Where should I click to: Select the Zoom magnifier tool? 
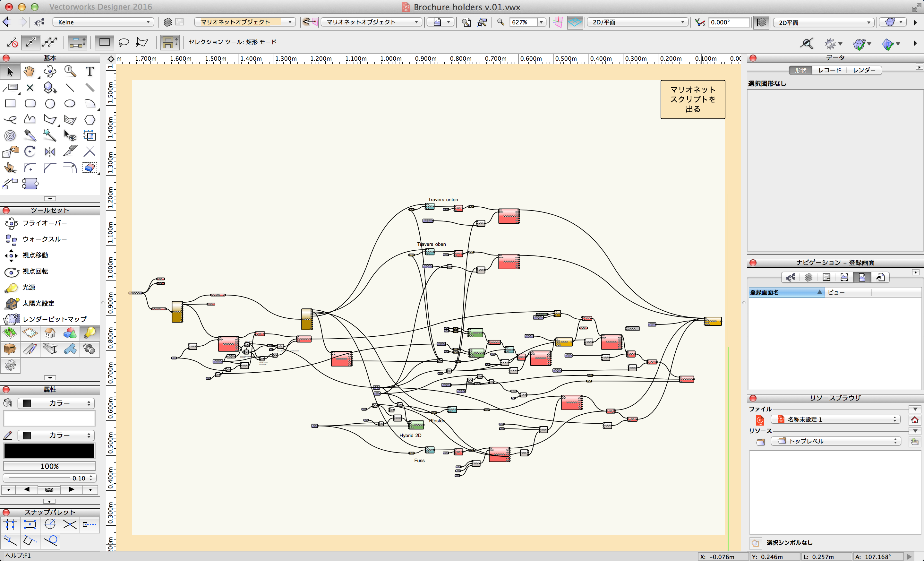coord(70,71)
